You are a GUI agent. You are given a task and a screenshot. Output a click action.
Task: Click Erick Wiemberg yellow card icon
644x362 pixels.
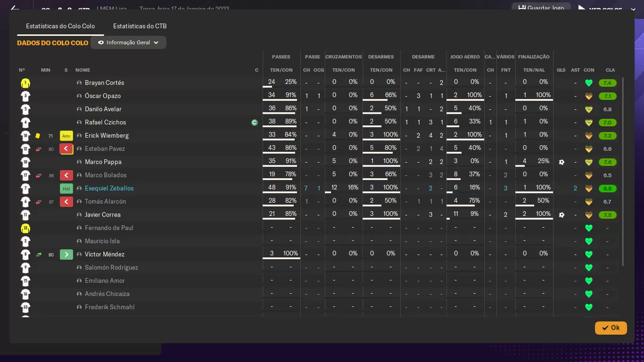pos(38,136)
